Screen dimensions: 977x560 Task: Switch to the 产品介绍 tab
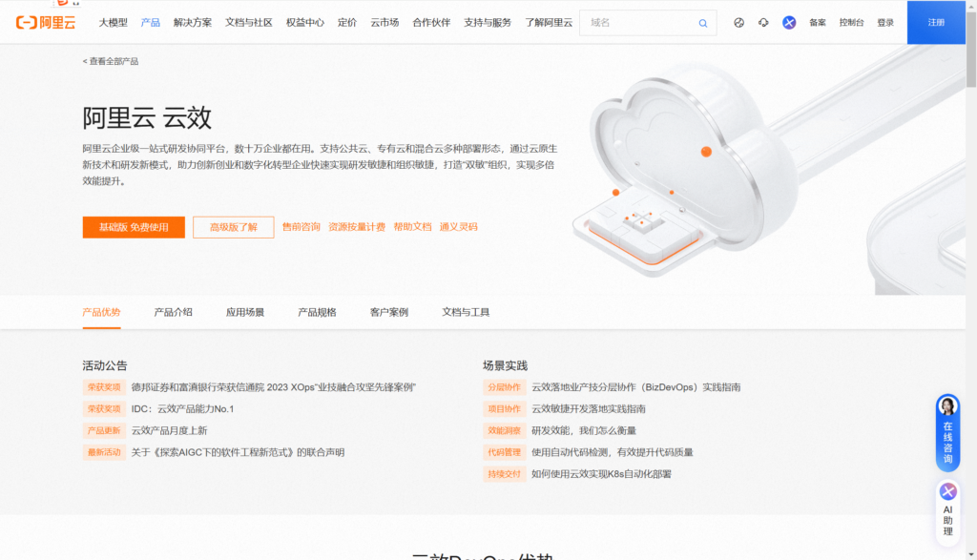(172, 311)
